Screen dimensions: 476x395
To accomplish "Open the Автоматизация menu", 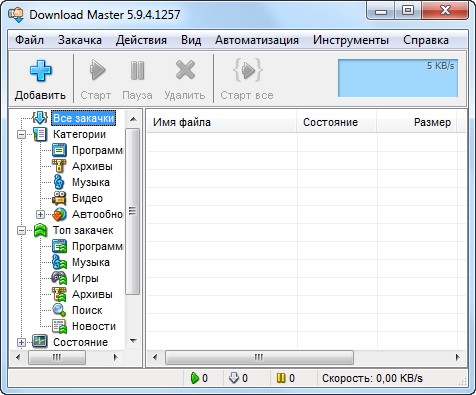I will [x=257, y=40].
